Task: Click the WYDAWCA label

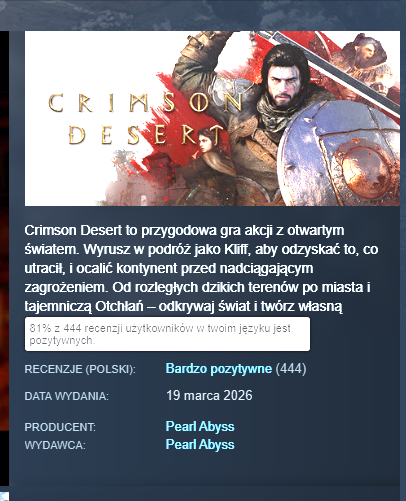Action: (x=55, y=445)
